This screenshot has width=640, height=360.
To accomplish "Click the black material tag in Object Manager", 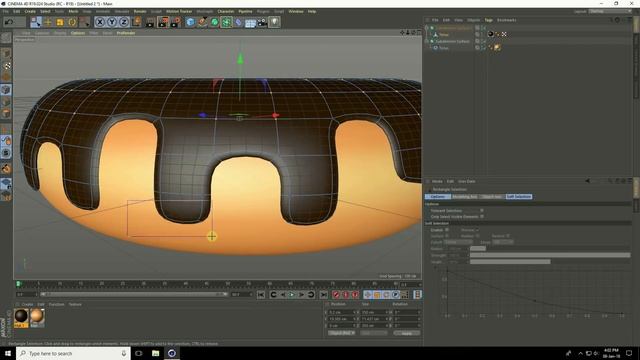I will pyautogui.click(x=491, y=34).
